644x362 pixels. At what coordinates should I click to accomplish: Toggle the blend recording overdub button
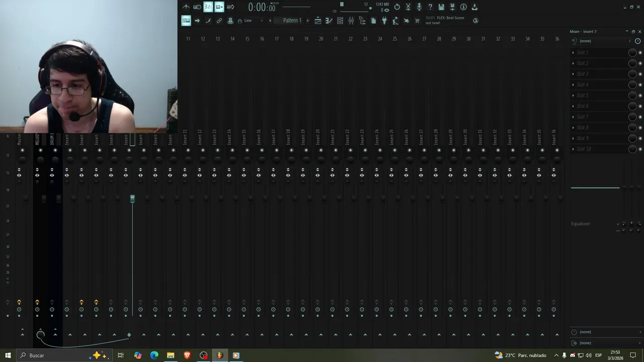tap(219, 7)
